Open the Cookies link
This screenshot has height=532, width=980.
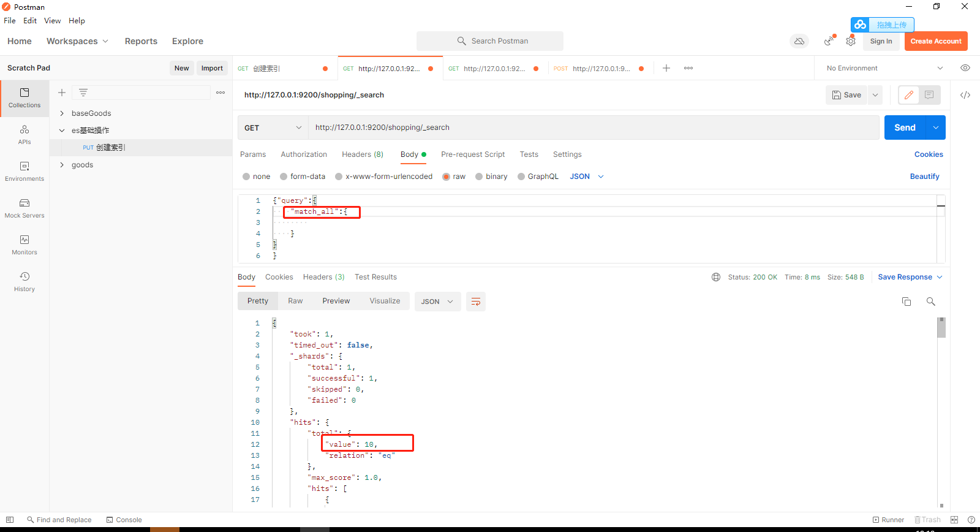[x=929, y=154]
